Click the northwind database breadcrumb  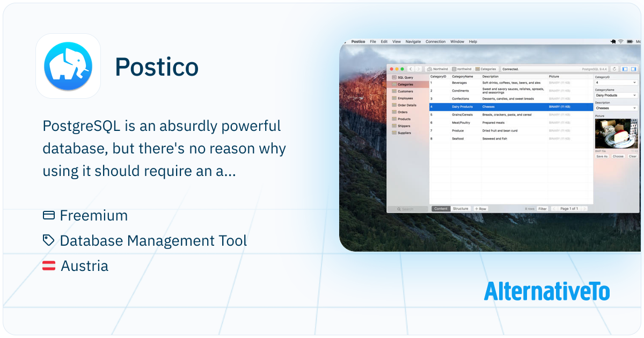(x=462, y=69)
